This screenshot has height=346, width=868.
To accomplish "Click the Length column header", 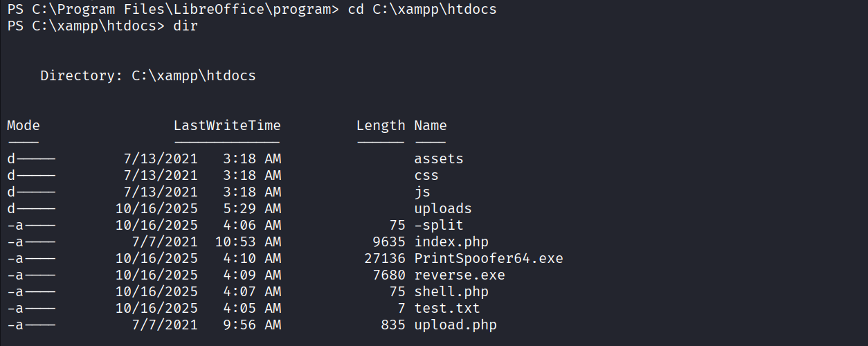I will pyautogui.click(x=381, y=126).
